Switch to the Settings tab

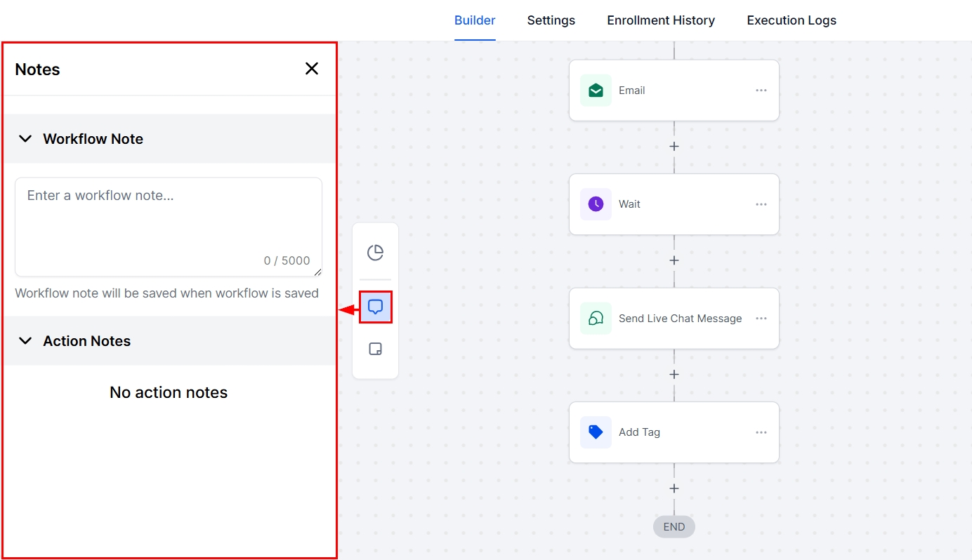point(551,20)
